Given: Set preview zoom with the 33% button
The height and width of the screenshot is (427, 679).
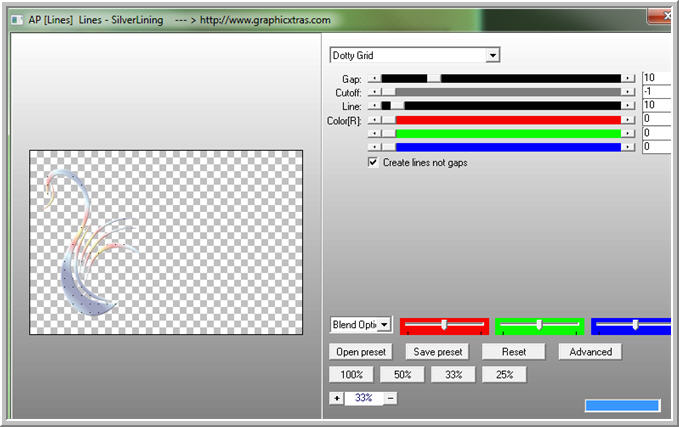Looking at the screenshot, I should pyautogui.click(x=453, y=375).
